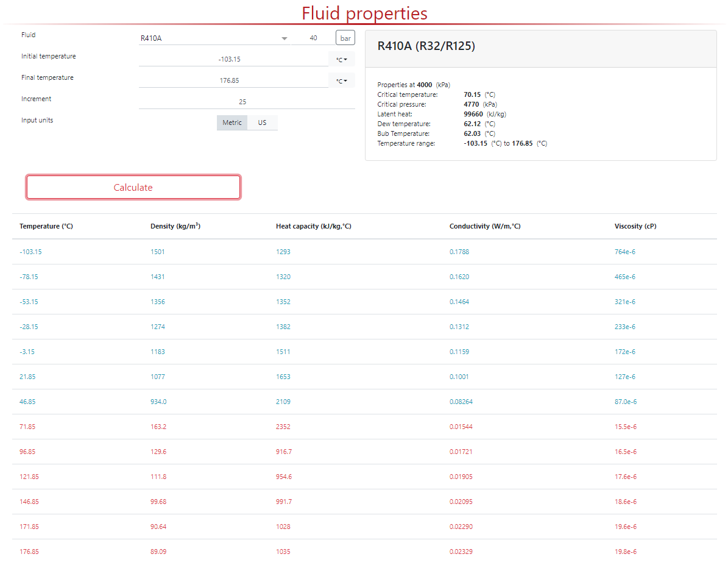The height and width of the screenshot is (568, 728).
Task: Click the Conductivity (W/m,°C) column header
Action: [x=485, y=226]
